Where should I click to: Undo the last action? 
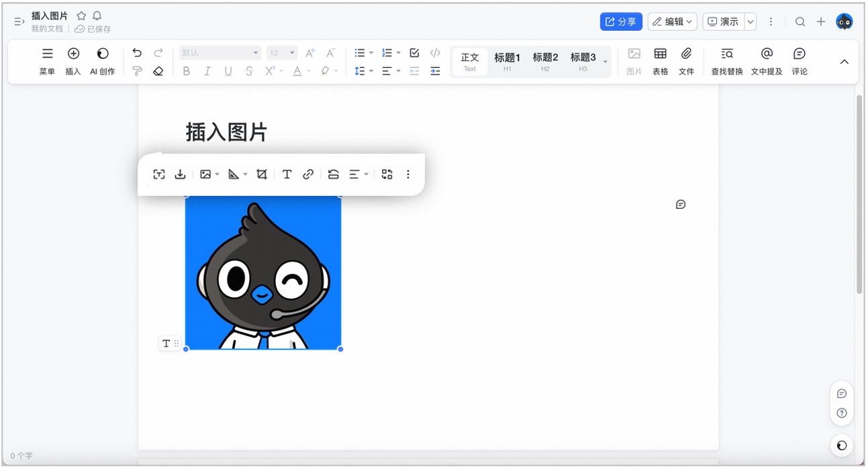pos(137,53)
